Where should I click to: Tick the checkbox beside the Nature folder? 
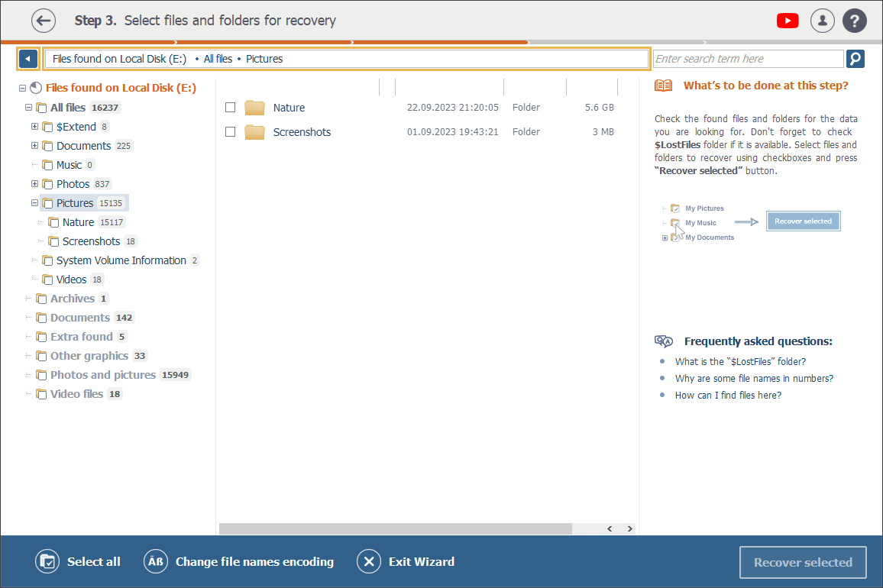[x=230, y=108]
